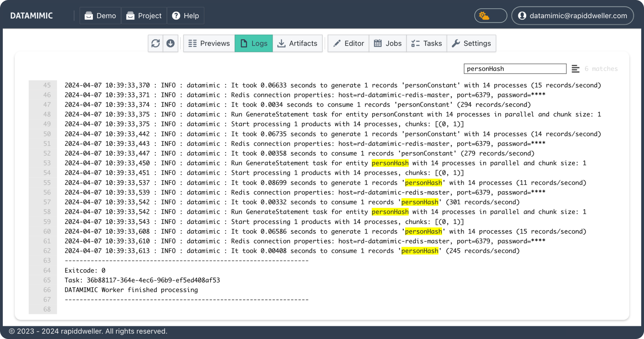Select the 6 matches counter

(601, 69)
